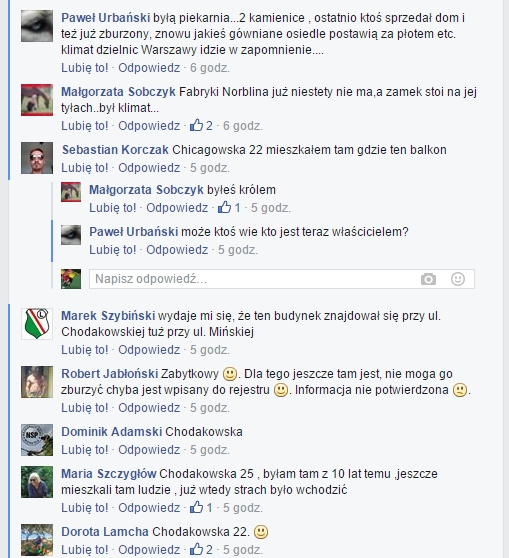Reply to Sebastian Korczak's Chicagowska 22 comment
Viewport: 509px width, 558px height.
point(149,168)
